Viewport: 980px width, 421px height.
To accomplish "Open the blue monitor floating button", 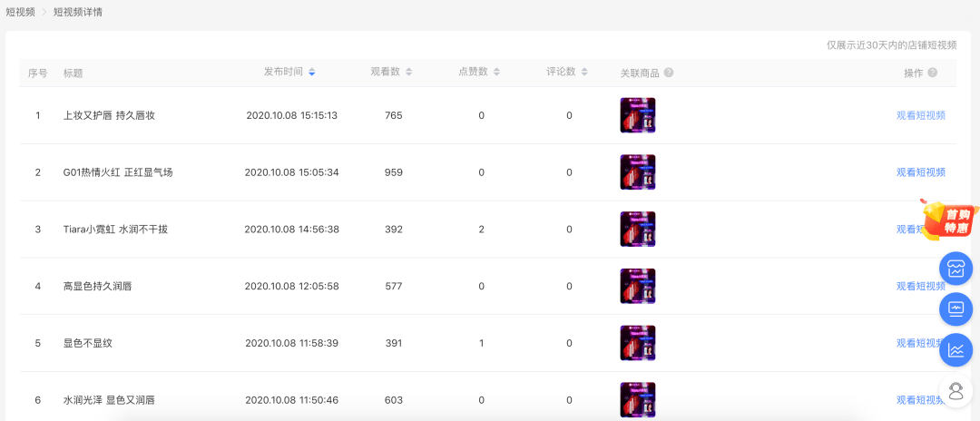I will pos(956,309).
